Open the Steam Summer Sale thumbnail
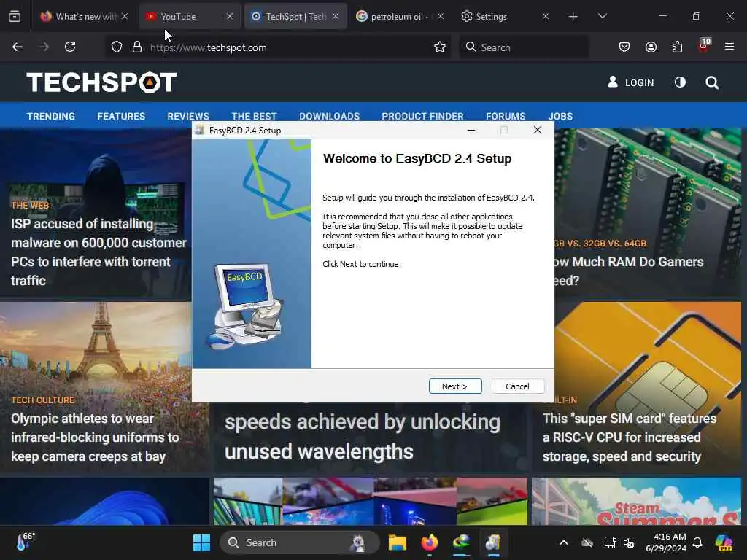This screenshot has height=560, width=747. (x=636, y=502)
